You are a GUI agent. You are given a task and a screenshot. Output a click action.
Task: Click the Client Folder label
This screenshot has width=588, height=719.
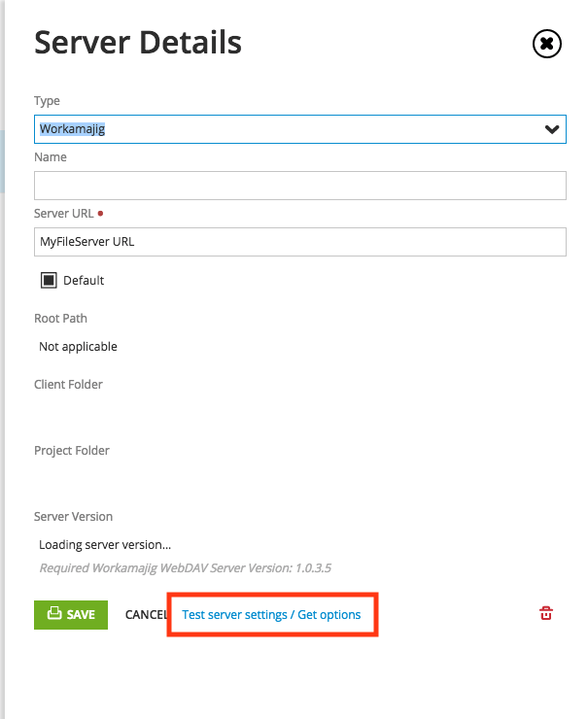(68, 384)
